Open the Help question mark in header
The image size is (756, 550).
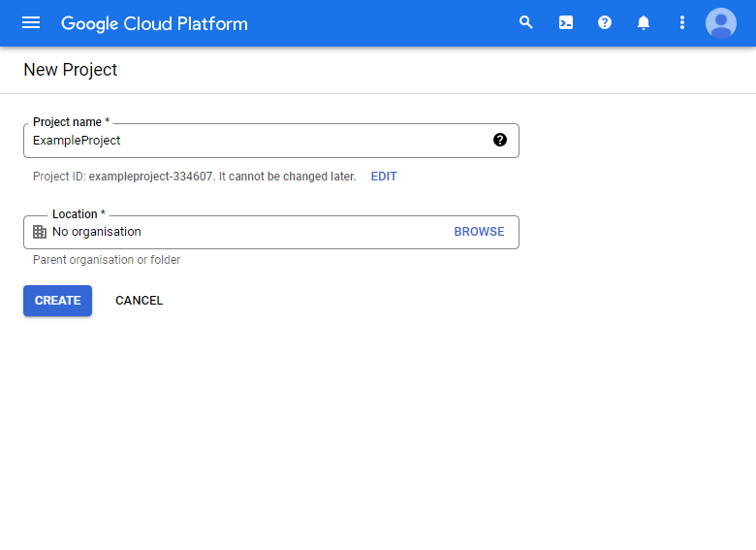pyautogui.click(x=605, y=22)
